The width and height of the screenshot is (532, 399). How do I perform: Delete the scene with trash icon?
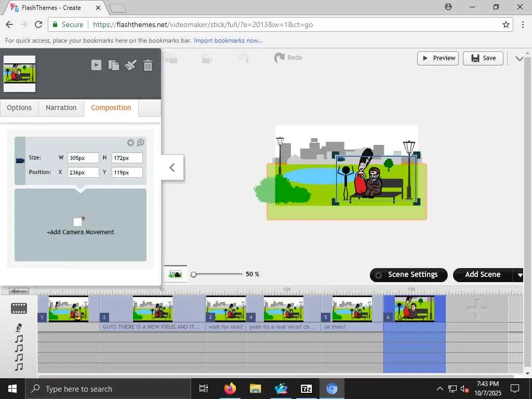tap(148, 65)
